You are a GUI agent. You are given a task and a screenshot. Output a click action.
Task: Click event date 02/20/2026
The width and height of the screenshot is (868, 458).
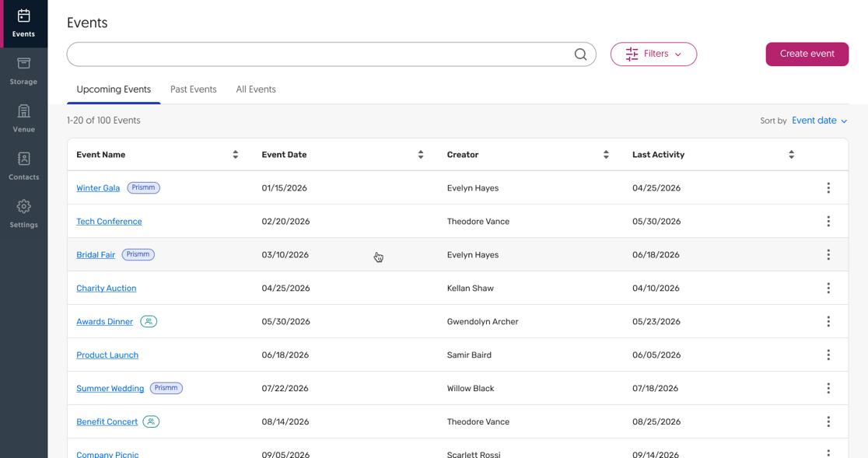(285, 222)
